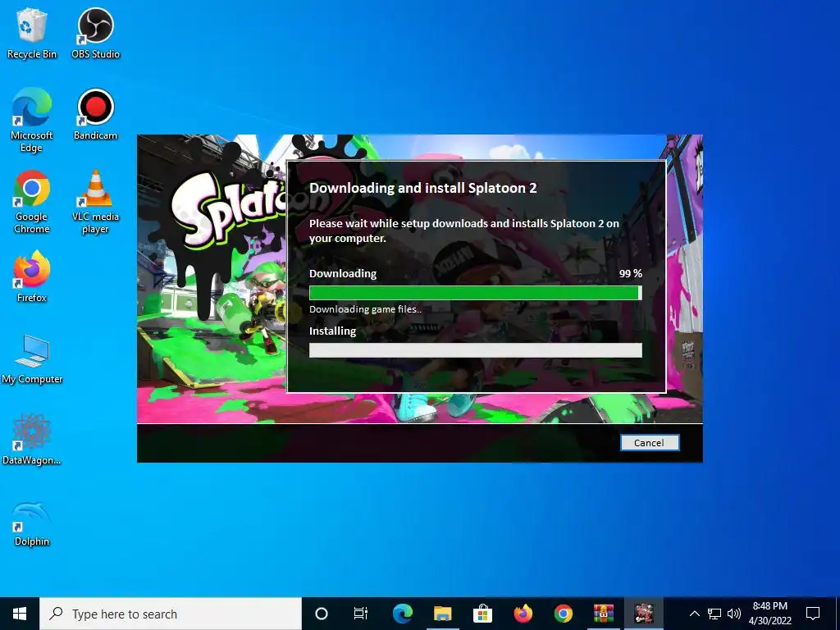Select the DataWagon desktop shortcut
The width and height of the screenshot is (840, 630).
click(32, 440)
